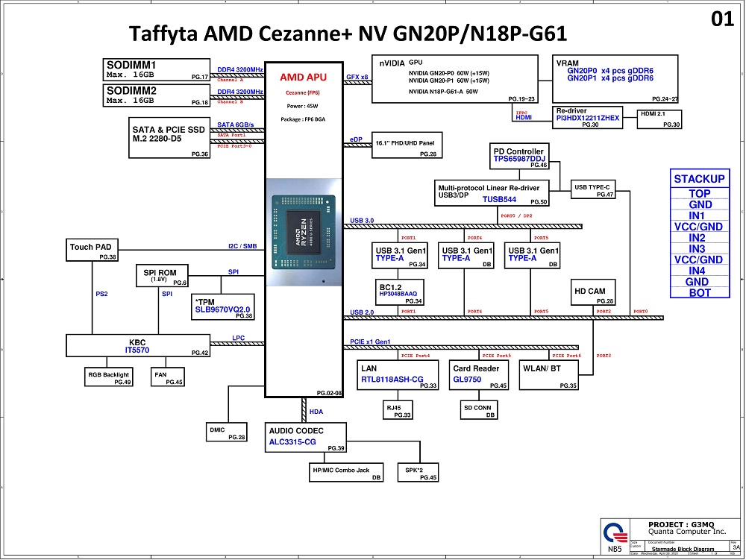746x560 pixels.
Task: Select the SODIMM1 block
Action: click(x=157, y=70)
